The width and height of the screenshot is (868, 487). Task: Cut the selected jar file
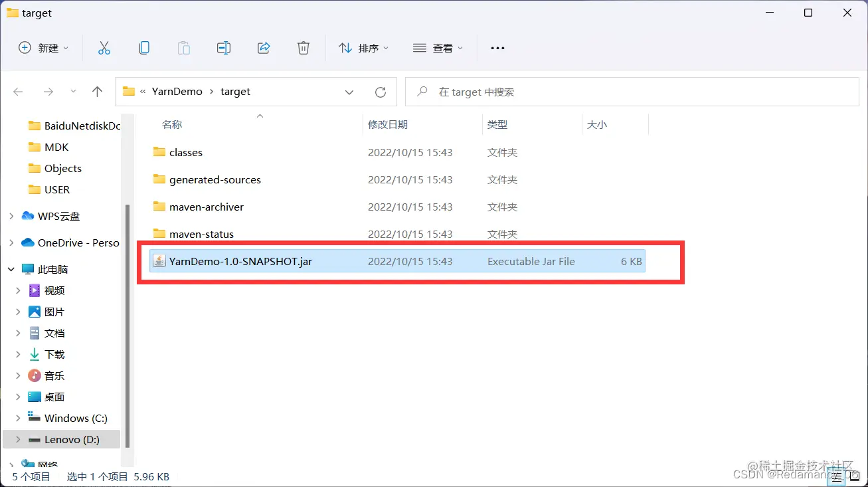point(104,47)
